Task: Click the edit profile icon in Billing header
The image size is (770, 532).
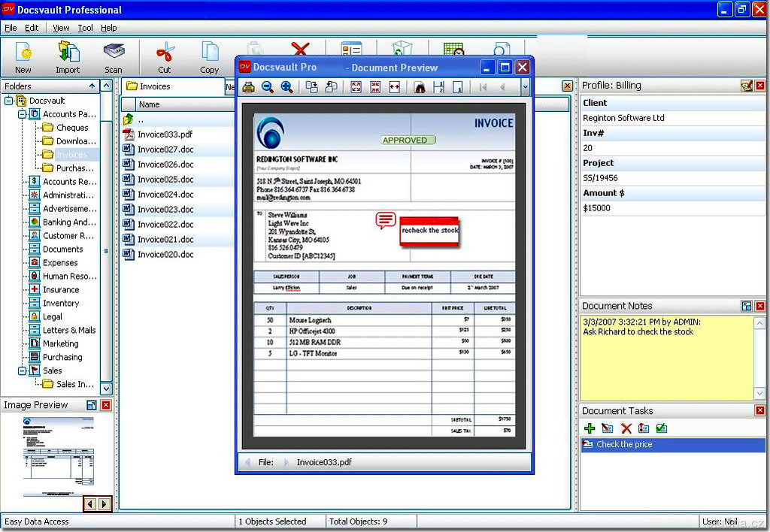Action: [x=746, y=86]
